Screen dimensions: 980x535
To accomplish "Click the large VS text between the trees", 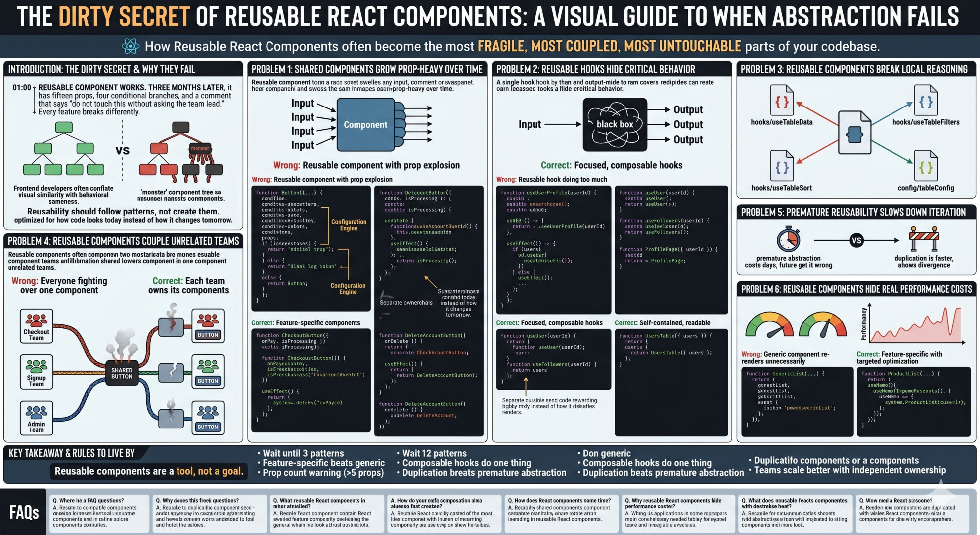I will [x=123, y=150].
